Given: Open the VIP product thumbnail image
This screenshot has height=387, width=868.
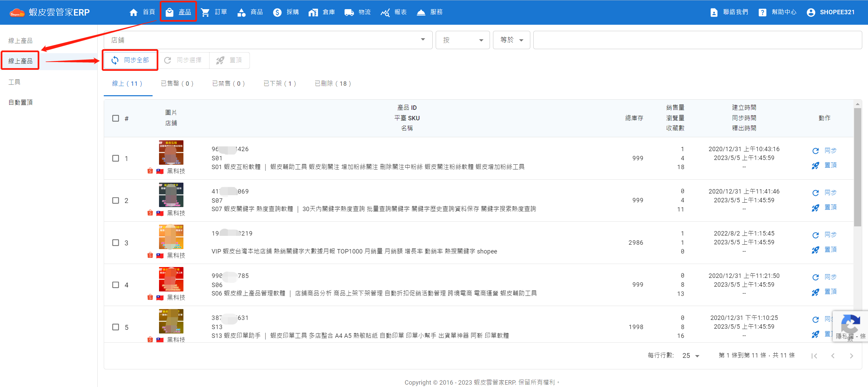Looking at the screenshot, I should point(171,237).
